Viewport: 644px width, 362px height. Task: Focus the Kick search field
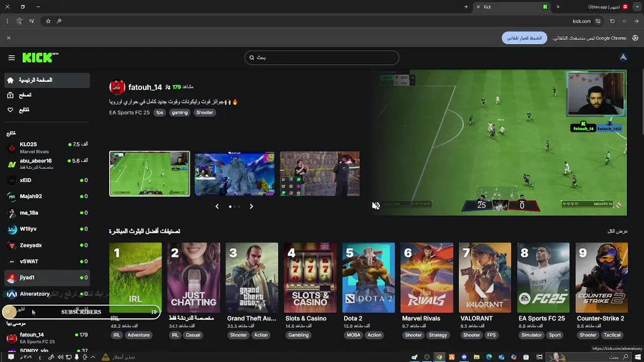(322, 57)
